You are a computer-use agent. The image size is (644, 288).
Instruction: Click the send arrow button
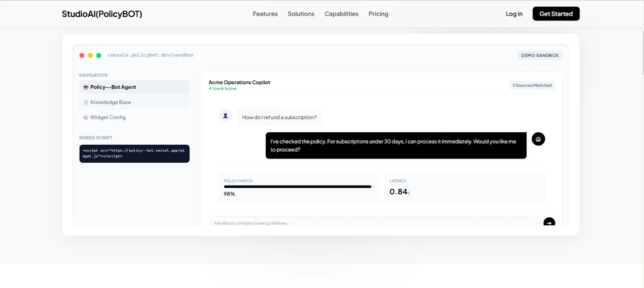(549, 222)
